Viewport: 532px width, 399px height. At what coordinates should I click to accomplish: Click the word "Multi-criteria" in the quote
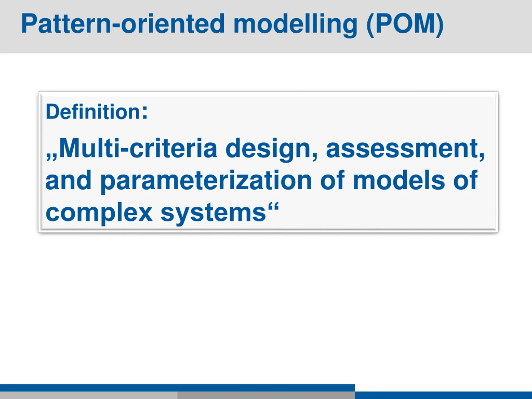tap(138, 148)
